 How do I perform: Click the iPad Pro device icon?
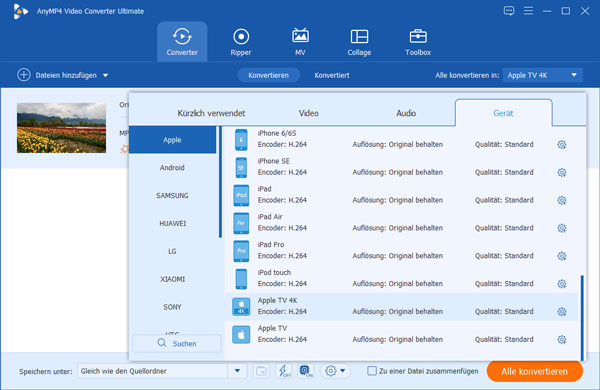tap(241, 251)
